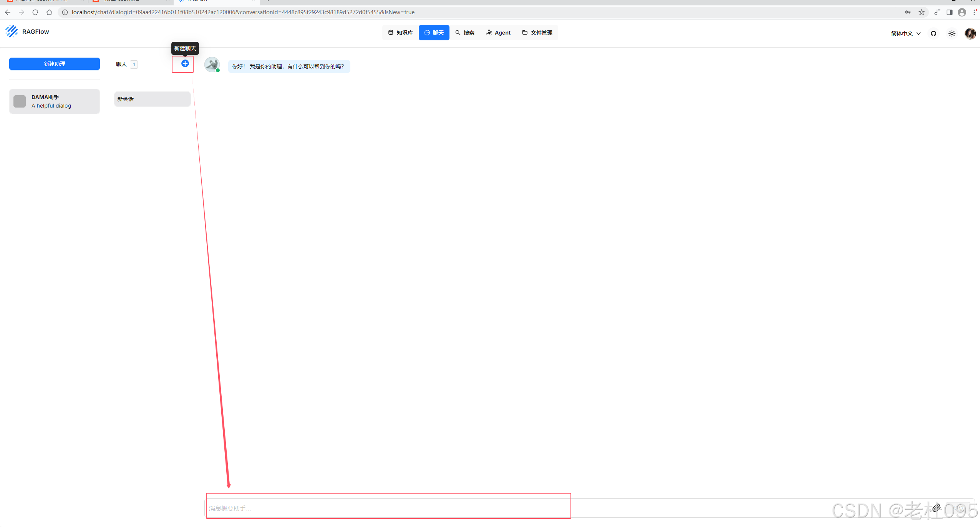Select the 新会话 conversation item
This screenshot has width=980, height=527.
pyautogui.click(x=152, y=99)
